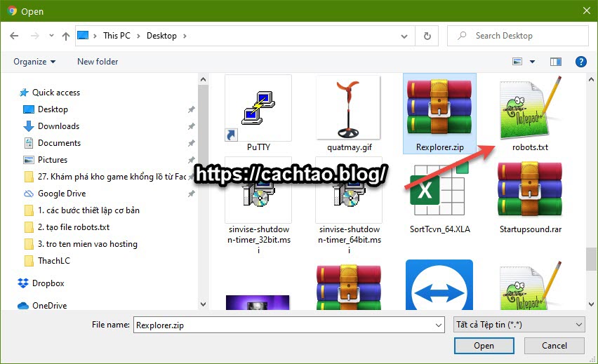The height and width of the screenshot is (364, 598).
Task: Click the file list scroll down arrow
Action: tap(592, 304)
